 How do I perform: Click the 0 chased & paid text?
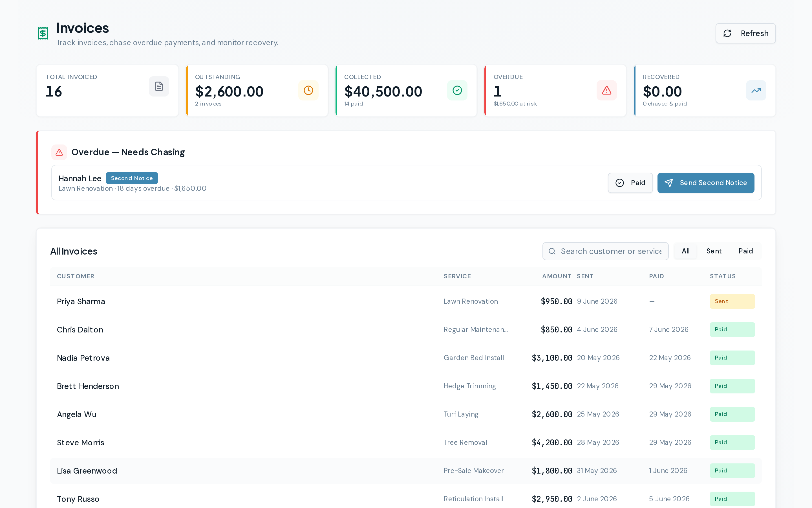(664, 104)
